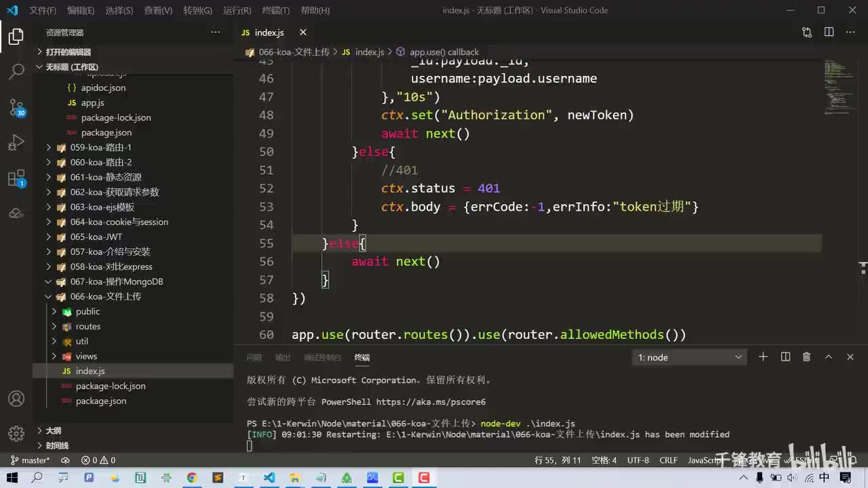This screenshot has width=868, height=488.
Task: Open the Accounts menu icon
Action: click(x=16, y=399)
